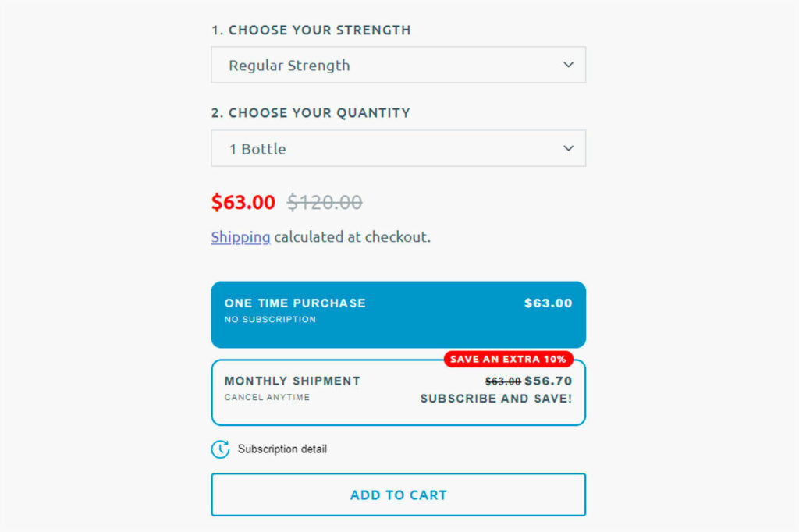Click the Cancel Anytime label
Screen dimensions: 799x532
pos(267,398)
